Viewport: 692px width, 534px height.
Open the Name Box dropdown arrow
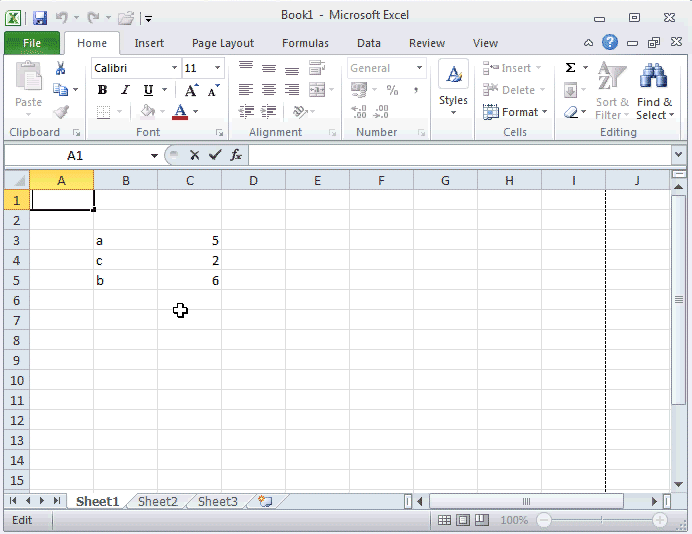[x=154, y=155]
